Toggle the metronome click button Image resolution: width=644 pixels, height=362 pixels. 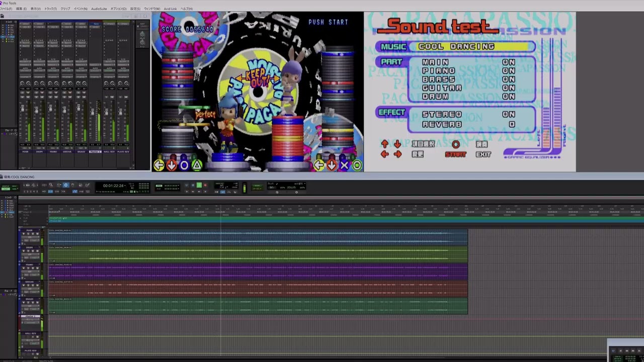(x=222, y=192)
